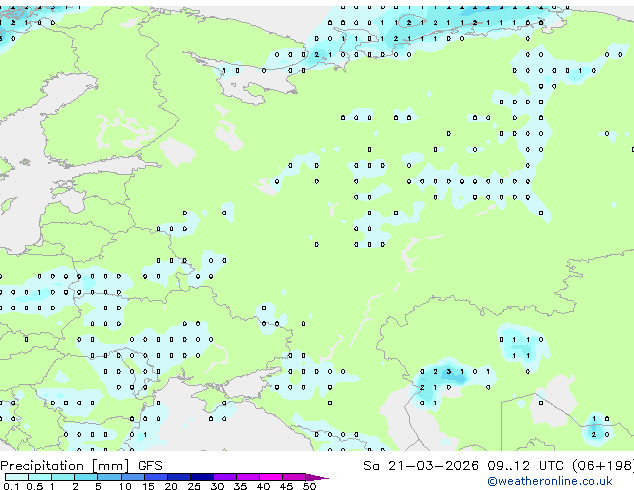The image size is (634, 490).
Task: Click the above-50 arrow tip of legend
Action: point(317,477)
